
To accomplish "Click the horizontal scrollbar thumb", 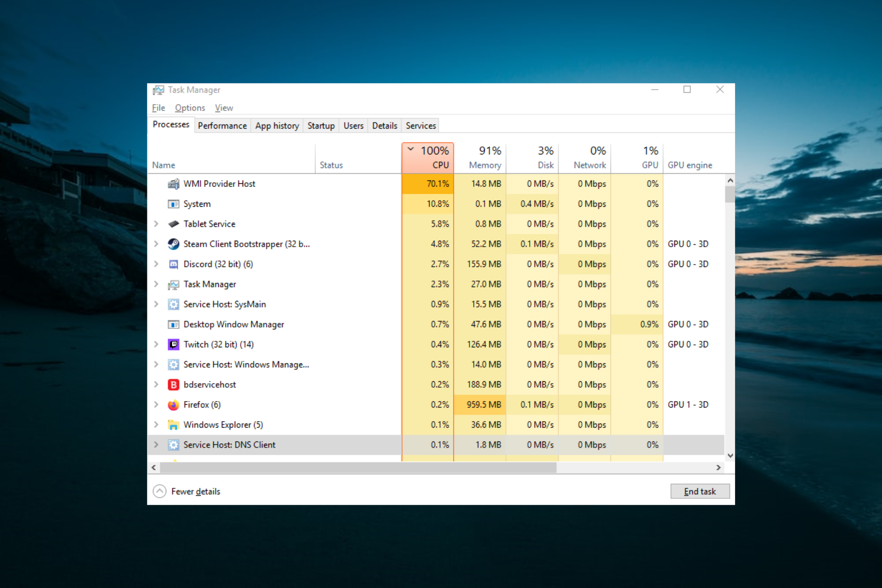I will [x=358, y=468].
